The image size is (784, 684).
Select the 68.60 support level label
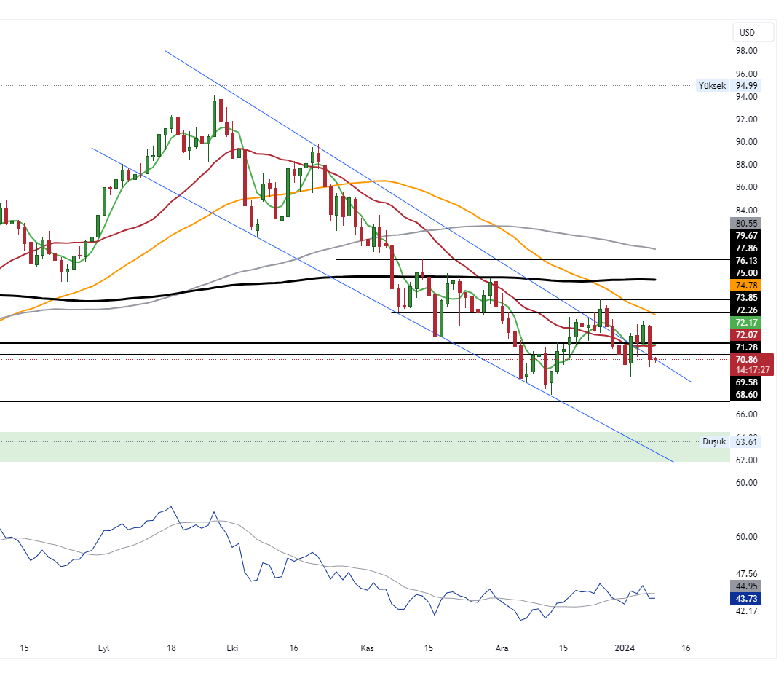(748, 394)
